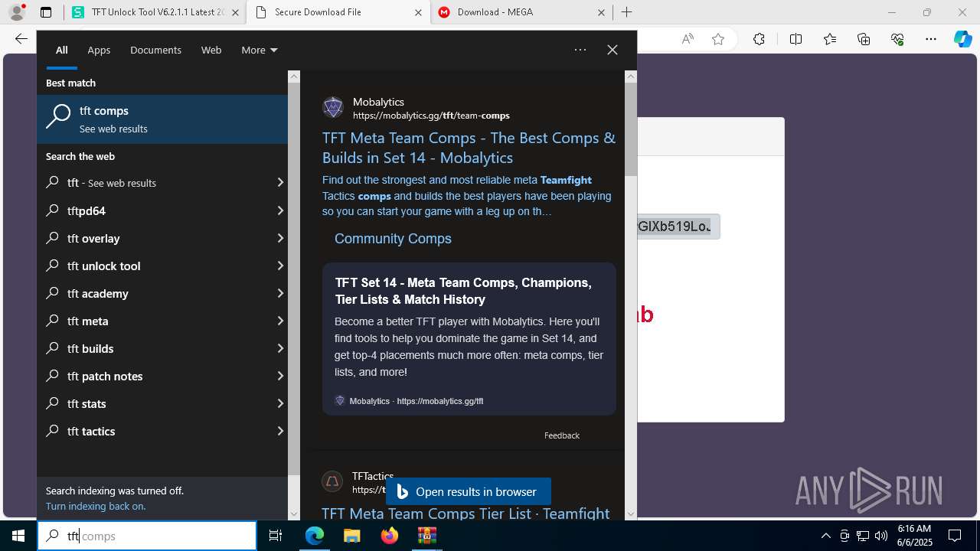Click the suggestions list scrollbar
980x551 pixels.
tap(294, 279)
